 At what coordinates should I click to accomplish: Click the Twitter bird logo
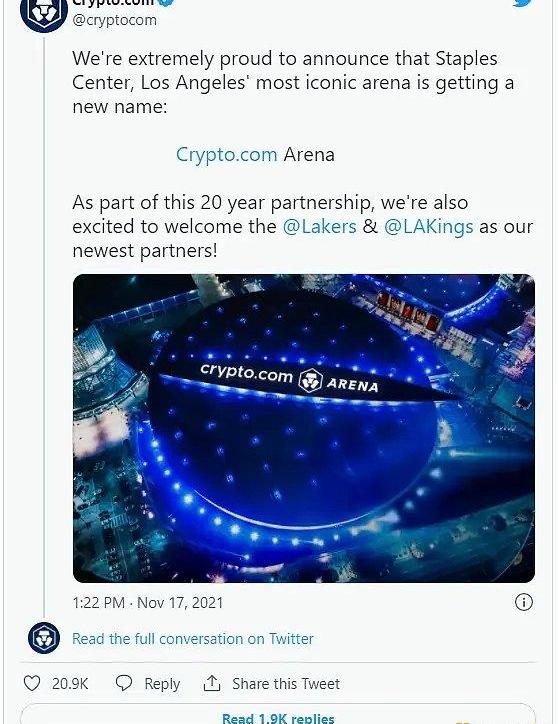click(x=524, y=3)
